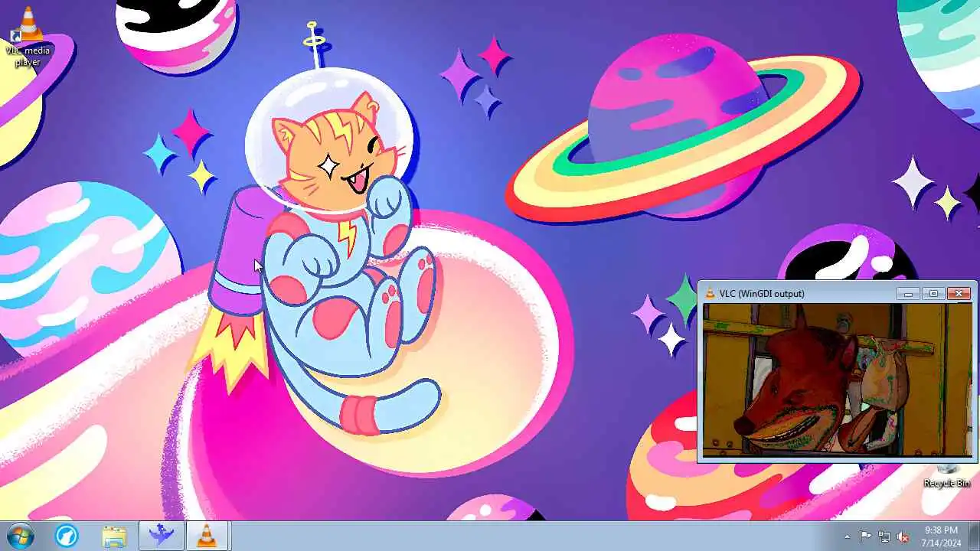Select the VLC media player desktop shortcut
This screenshot has width=980, height=551.
coord(28,37)
